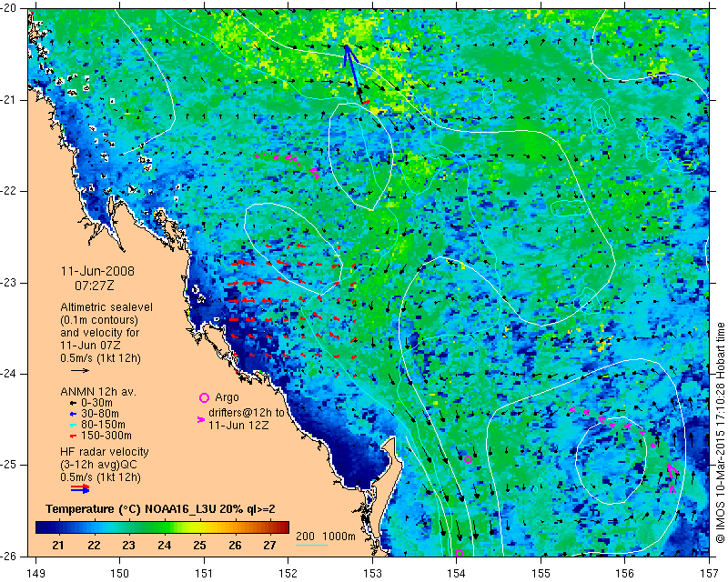
Task: Click the latitude axis label -21
Action: [x=8, y=100]
